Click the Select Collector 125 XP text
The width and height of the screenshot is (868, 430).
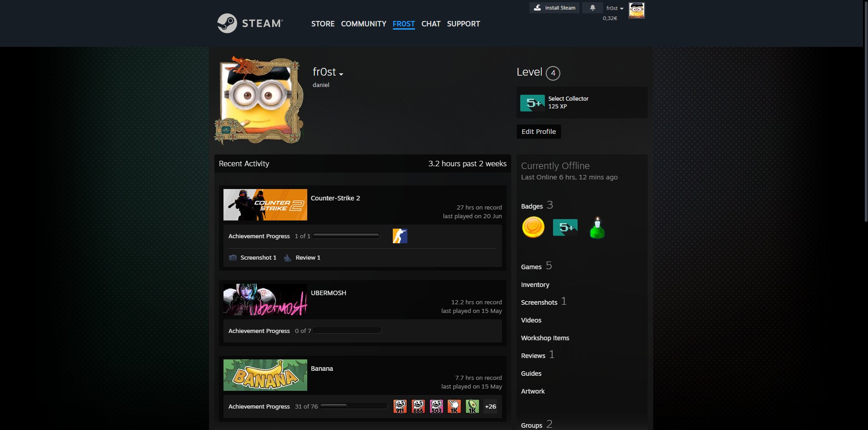(569, 102)
